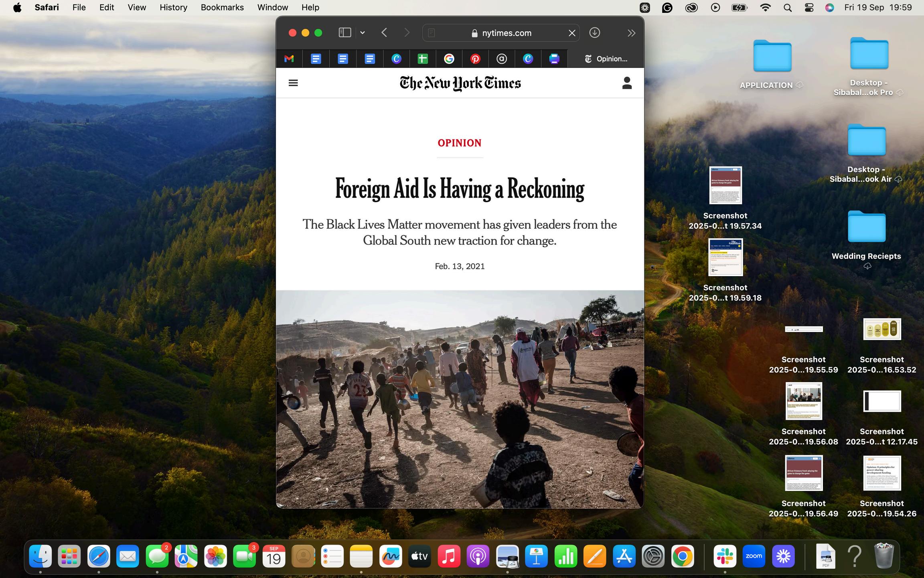Open the NYT hamburger sections menu
924x578 pixels.
293,83
